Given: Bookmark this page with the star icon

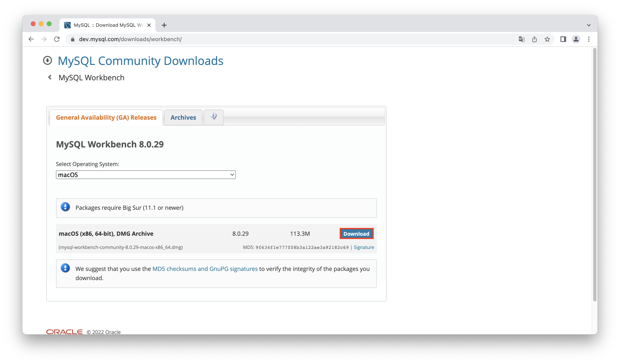Looking at the screenshot, I should click(x=547, y=39).
